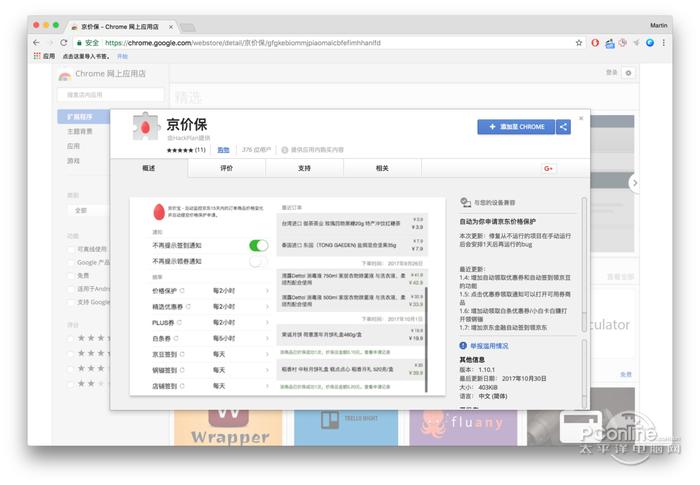The width and height of the screenshot is (700, 485).
Task: Check the 支持 Google filter checkbox
Action: 71,302
